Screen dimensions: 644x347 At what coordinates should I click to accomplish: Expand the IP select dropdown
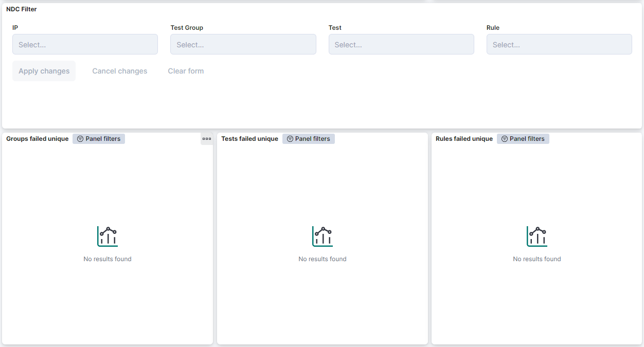[85, 45]
